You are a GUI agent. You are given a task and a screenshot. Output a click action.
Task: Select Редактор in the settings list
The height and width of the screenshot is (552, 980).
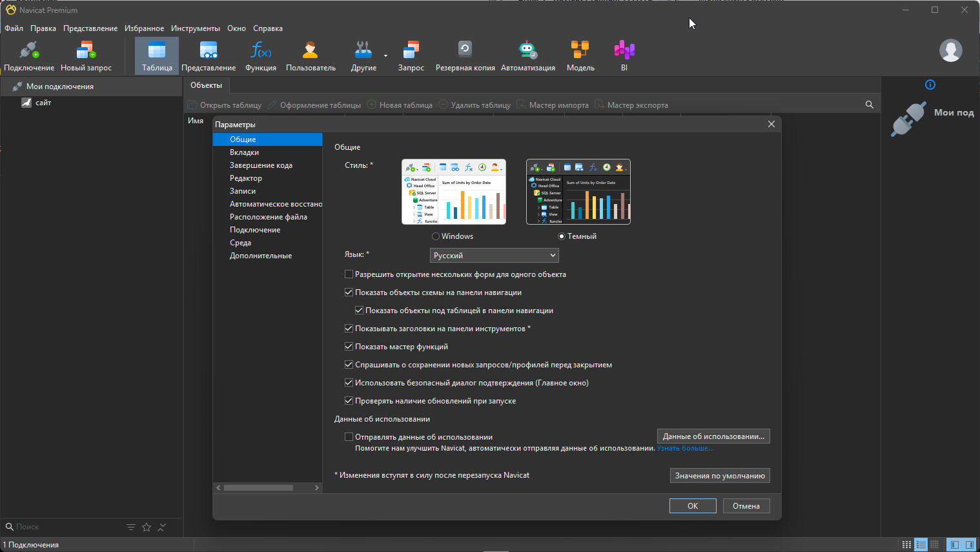246,178
